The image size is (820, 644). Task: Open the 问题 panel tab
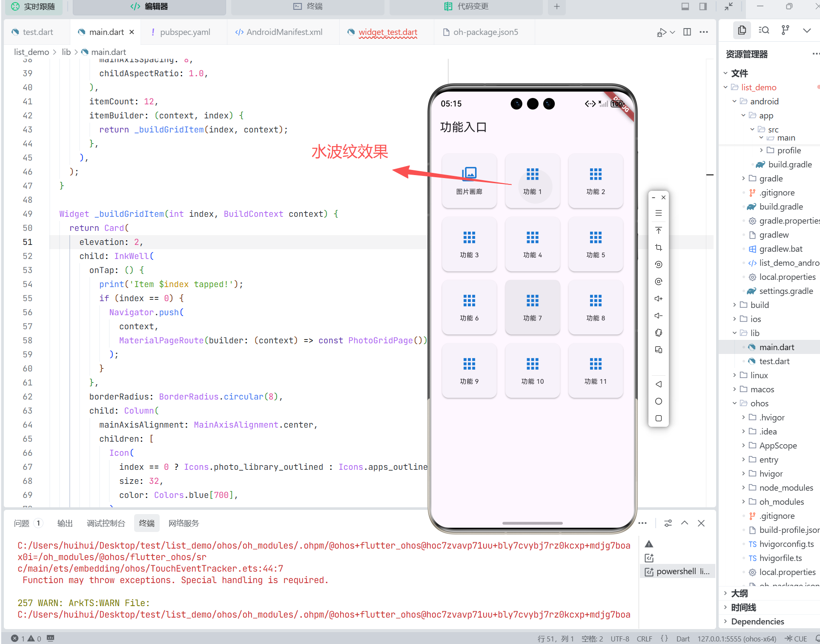(22, 523)
